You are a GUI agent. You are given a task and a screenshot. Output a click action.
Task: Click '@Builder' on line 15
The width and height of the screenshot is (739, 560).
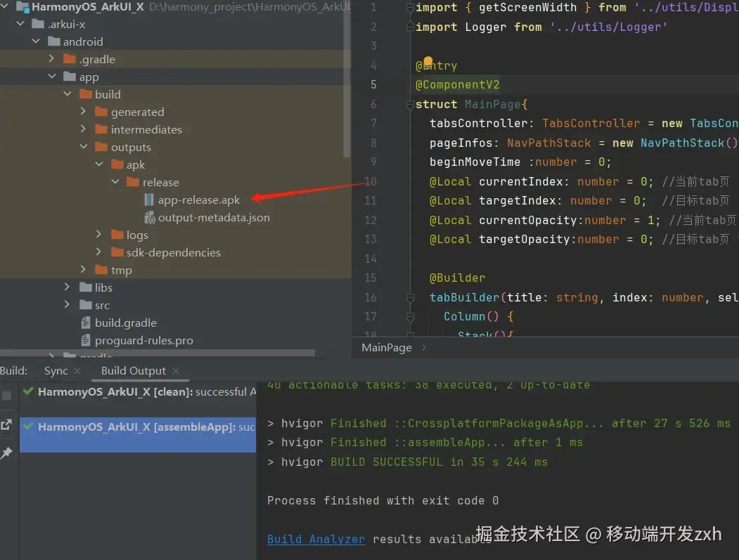[457, 278]
